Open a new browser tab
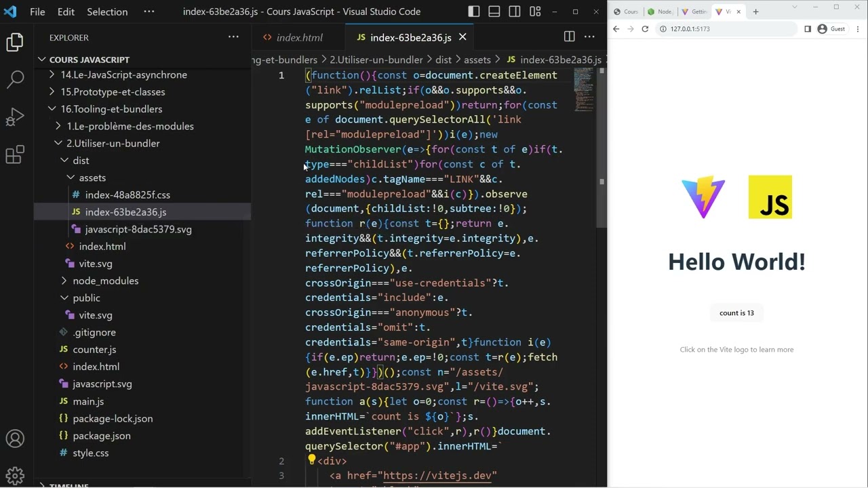The height and width of the screenshot is (488, 868). [755, 12]
